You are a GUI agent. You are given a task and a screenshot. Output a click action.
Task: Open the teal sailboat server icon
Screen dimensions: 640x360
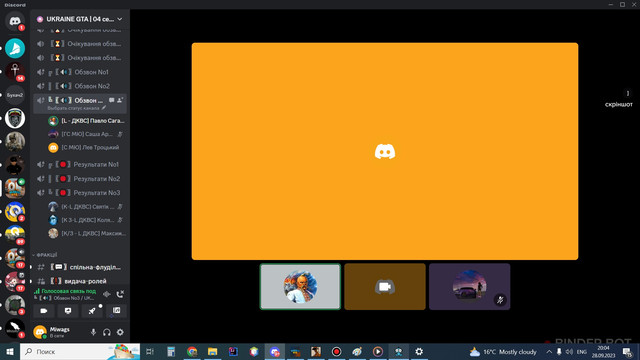[x=15, y=48]
